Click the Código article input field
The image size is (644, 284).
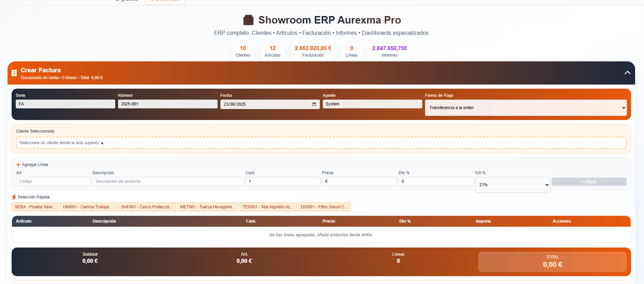[53, 181]
